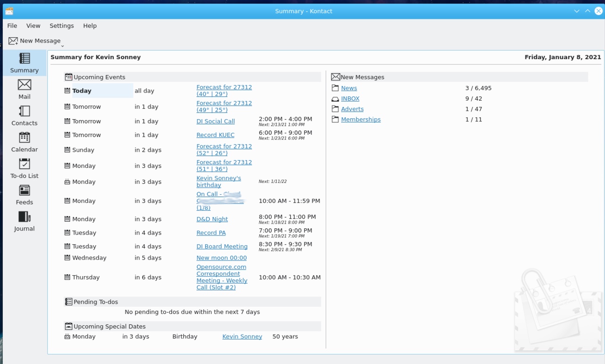
Task: Open Kevin Sonney's birthday entry
Action: 218,182
